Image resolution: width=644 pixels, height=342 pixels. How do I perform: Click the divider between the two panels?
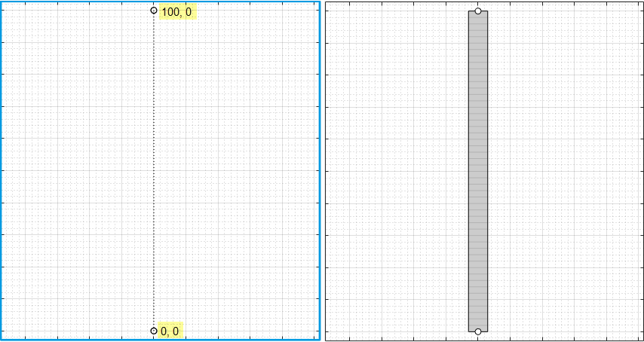[x=322, y=171]
